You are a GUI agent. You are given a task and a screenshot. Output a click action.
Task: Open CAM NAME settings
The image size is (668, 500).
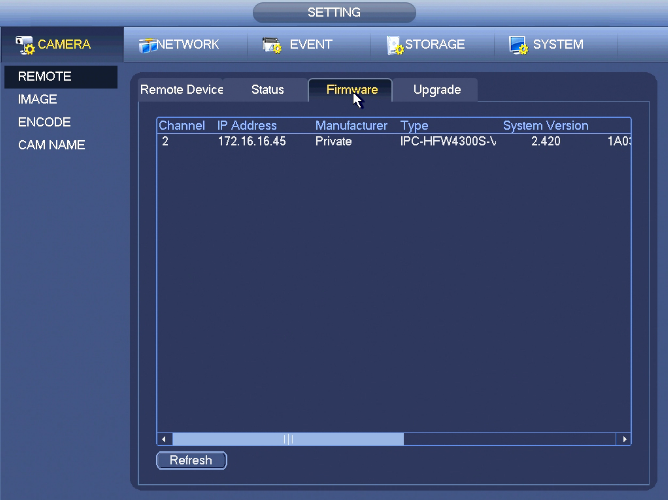52,145
